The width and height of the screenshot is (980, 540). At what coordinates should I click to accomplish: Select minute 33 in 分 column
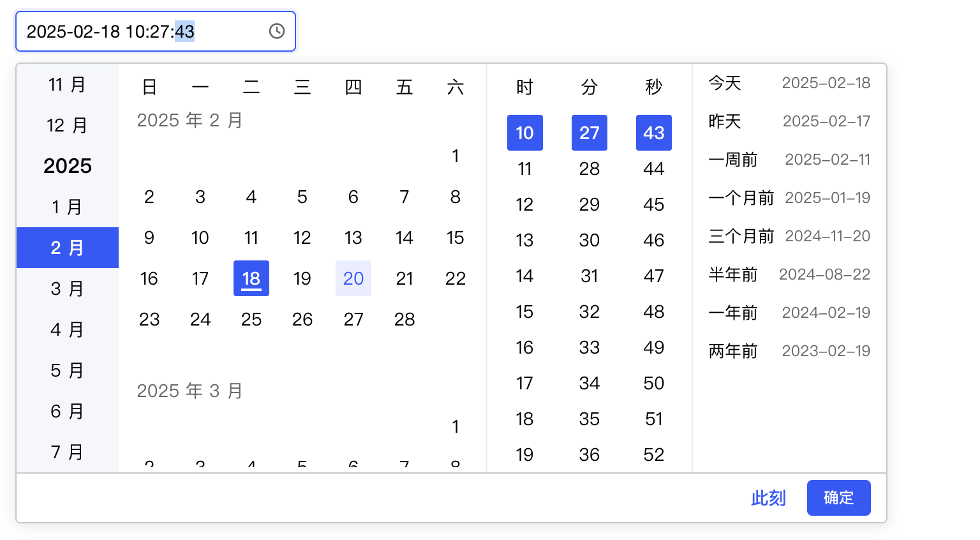tap(590, 347)
